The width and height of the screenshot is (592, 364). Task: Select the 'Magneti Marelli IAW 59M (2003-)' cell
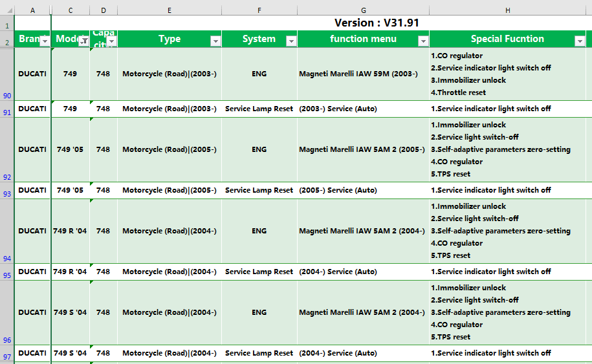coord(363,74)
